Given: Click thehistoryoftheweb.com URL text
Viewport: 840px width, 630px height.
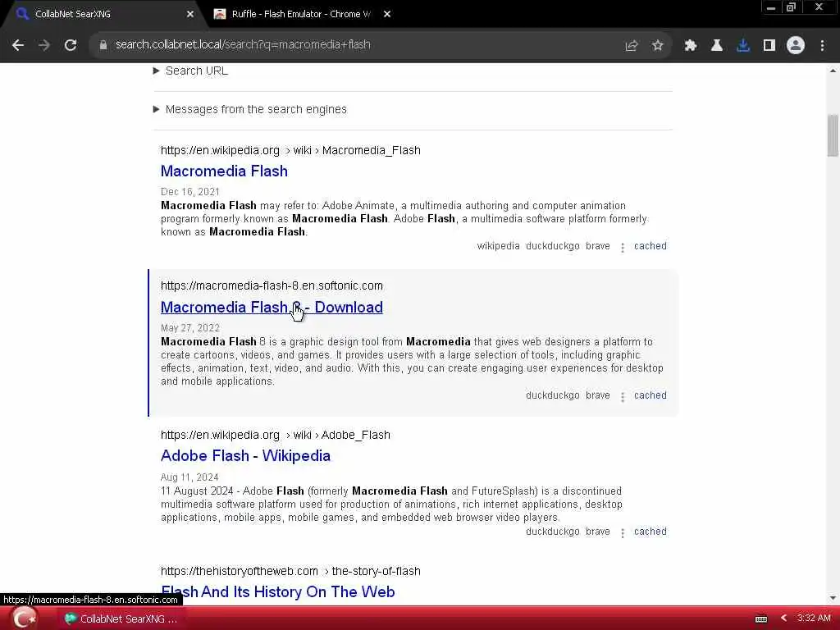Looking at the screenshot, I should pyautogui.click(x=290, y=571).
